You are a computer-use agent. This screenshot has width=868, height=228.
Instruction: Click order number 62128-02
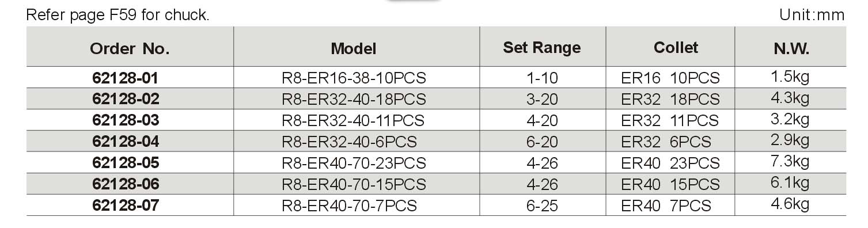click(126, 99)
